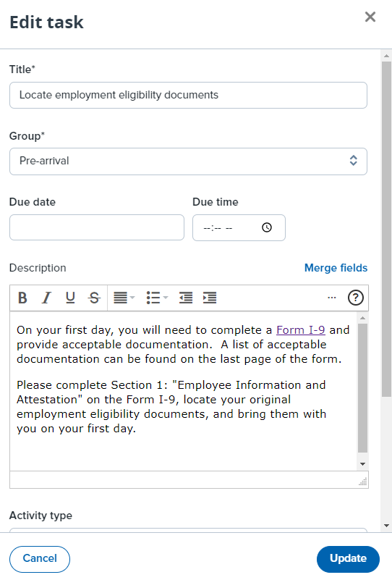Apply strikethrough formatting in editor toolbar
The height and width of the screenshot is (580, 392).
[x=94, y=298]
